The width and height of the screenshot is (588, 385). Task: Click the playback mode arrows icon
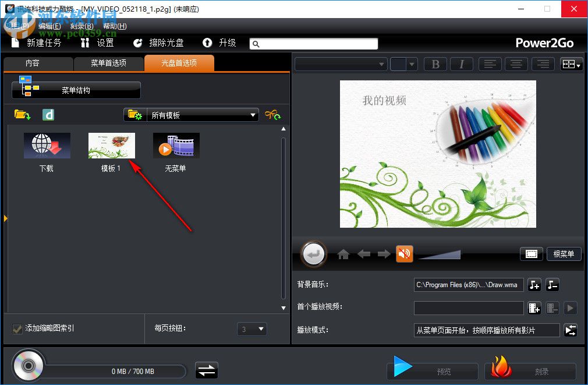coord(571,330)
